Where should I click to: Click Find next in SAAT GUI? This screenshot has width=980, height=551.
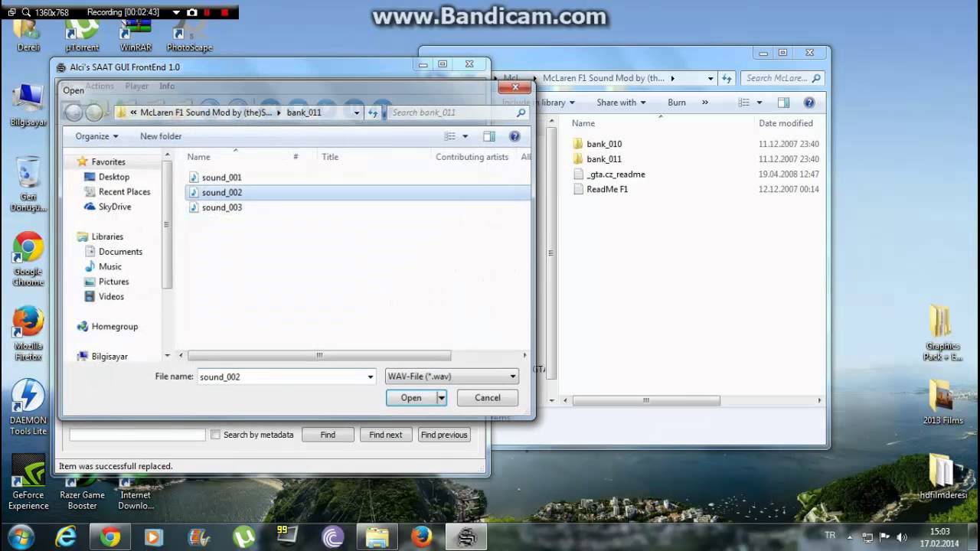pos(385,435)
